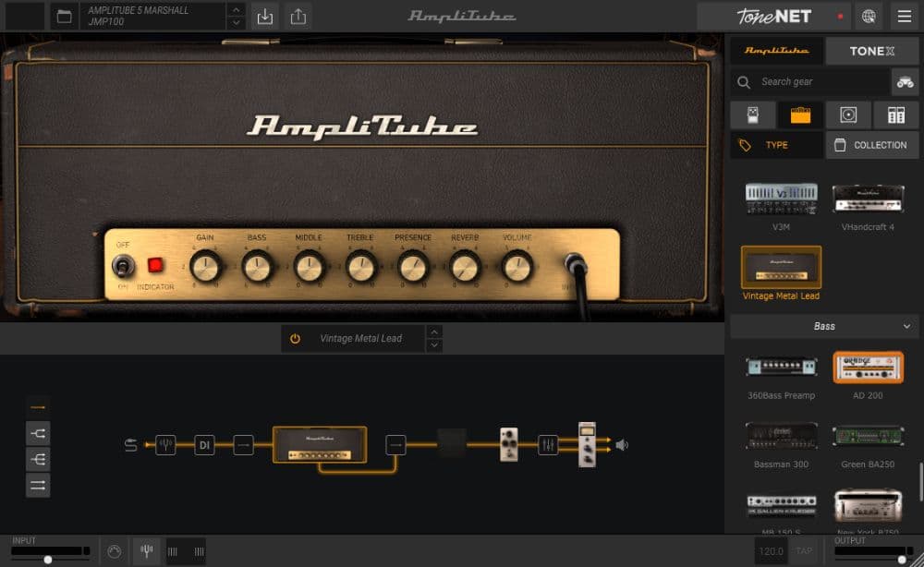Select the white stomp pedal in chain

coord(508,444)
